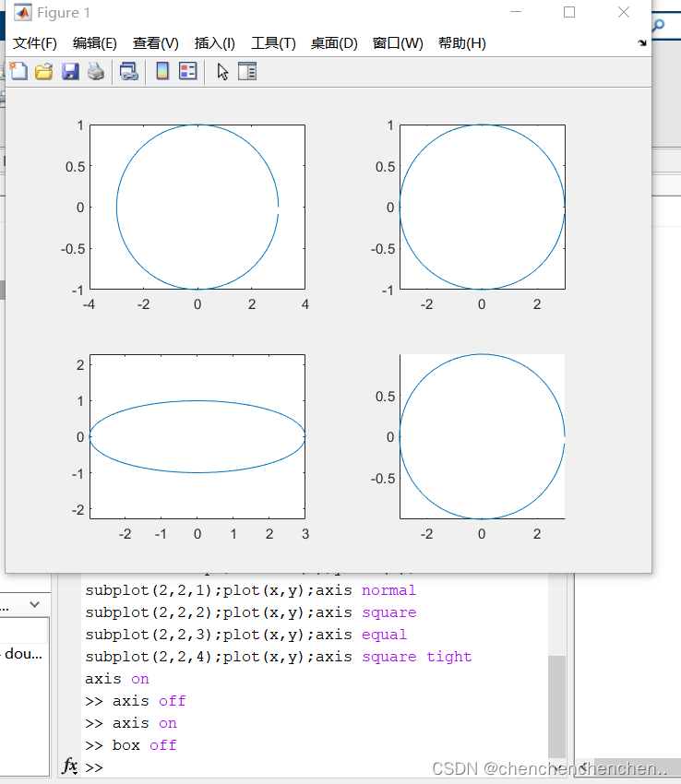
Task: Open the 查看(V) menu
Action: point(156,43)
